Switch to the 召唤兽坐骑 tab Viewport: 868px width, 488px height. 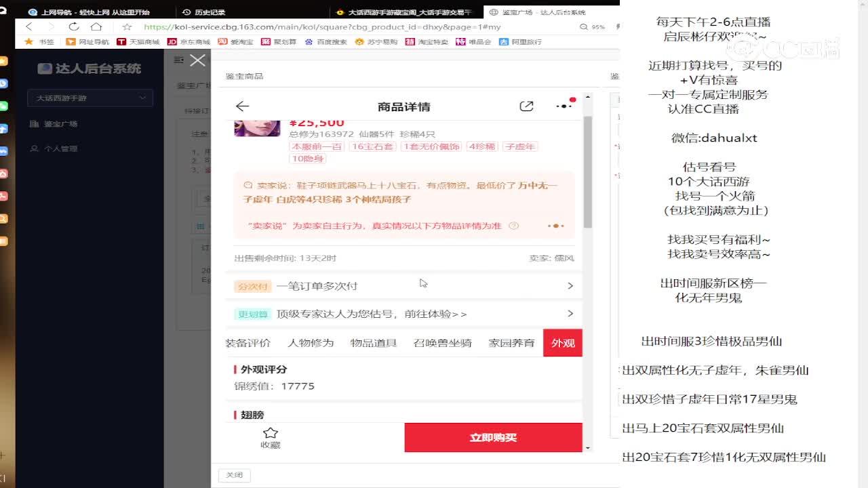pos(442,343)
